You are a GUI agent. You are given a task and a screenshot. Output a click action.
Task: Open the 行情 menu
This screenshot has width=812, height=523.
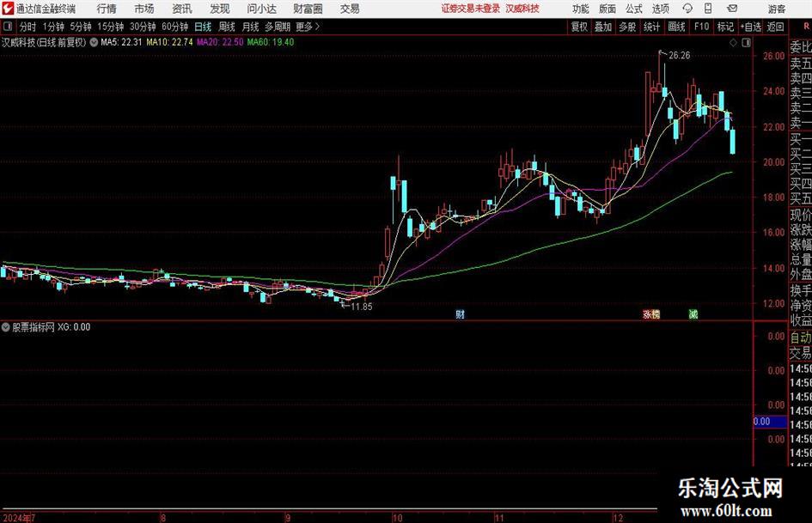[107, 9]
